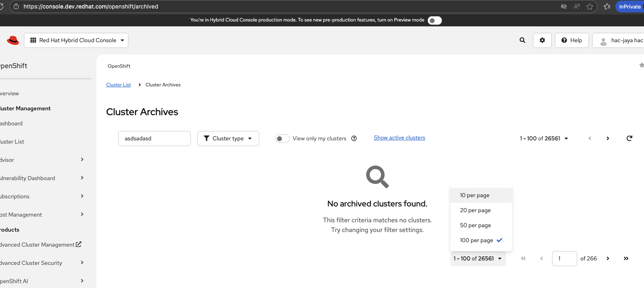Open the search magnifier in header
The image size is (644, 288).
click(x=522, y=40)
